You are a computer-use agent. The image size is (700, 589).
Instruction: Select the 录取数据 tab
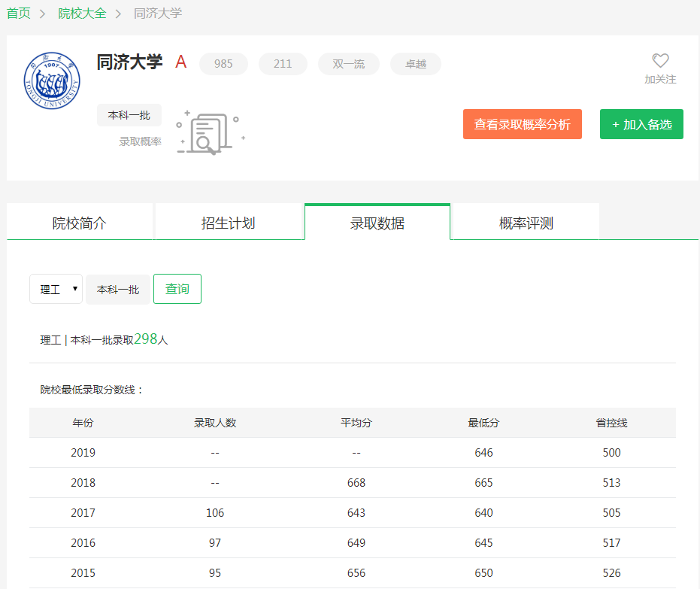click(x=377, y=223)
